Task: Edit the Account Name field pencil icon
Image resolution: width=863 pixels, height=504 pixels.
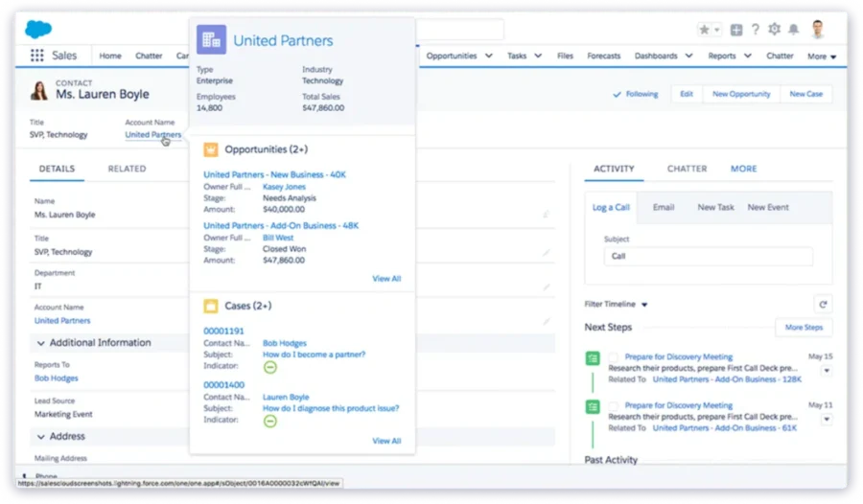Action: (546, 321)
